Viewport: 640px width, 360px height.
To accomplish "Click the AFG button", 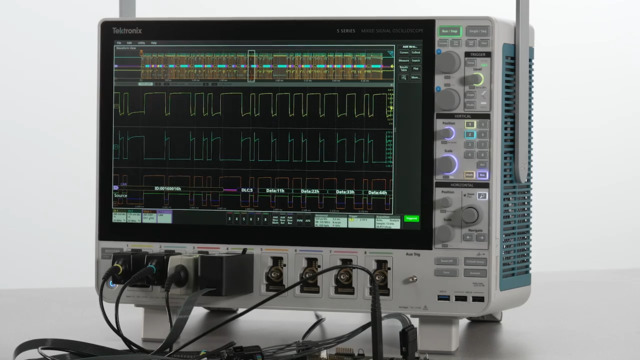I will (308, 220).
